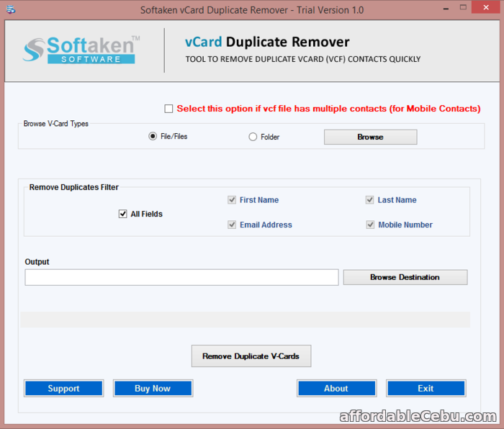Image resolution: width=504 pixels, height=429 pixels.
Task: Click the 'TOOL TO REMOVE DUPLICATE VCARD' tagline
Action: coord(303,59)
